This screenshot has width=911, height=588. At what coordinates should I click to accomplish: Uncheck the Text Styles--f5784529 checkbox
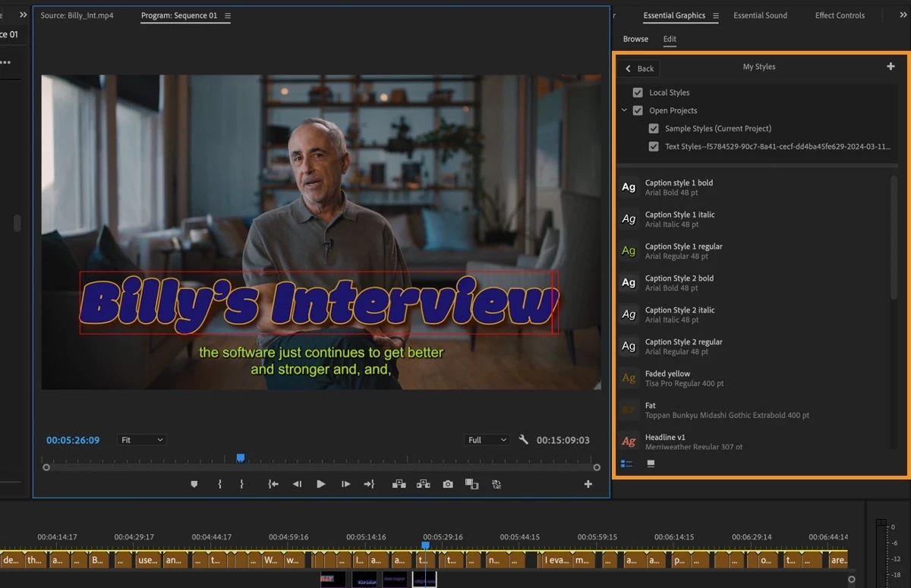(x=654, y=146)
